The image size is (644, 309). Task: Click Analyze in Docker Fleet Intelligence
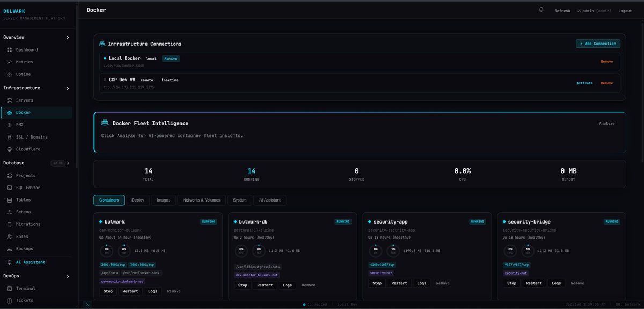607,124
